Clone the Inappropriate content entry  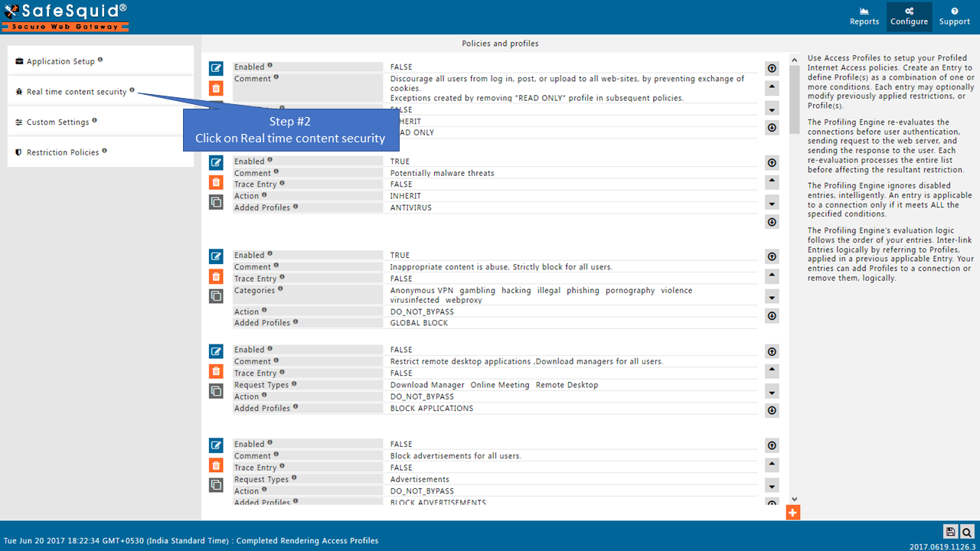[216, 296]
